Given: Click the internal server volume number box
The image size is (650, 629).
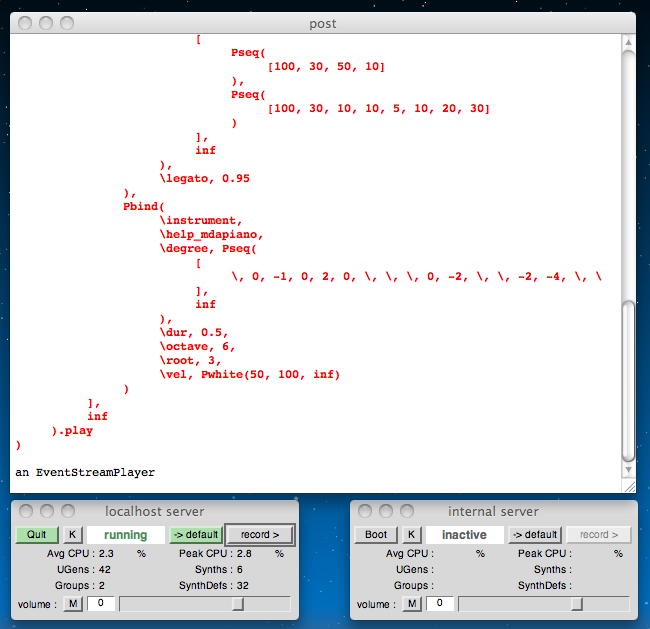Looking at the screenshot, I should coord(440,603).
